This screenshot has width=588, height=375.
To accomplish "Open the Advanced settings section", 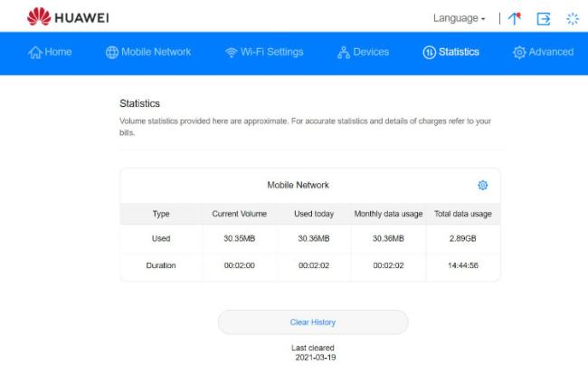I will pyautogui.click(x=543, y=53).
